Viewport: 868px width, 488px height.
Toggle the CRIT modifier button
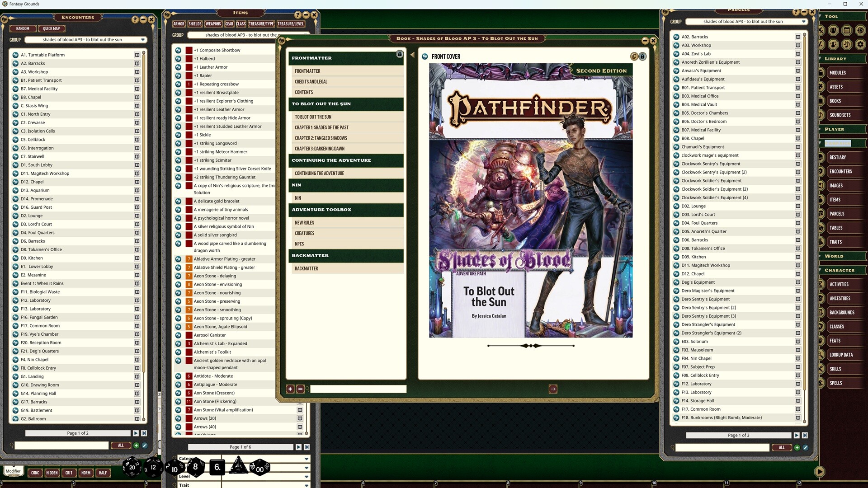tap(69, 473)
